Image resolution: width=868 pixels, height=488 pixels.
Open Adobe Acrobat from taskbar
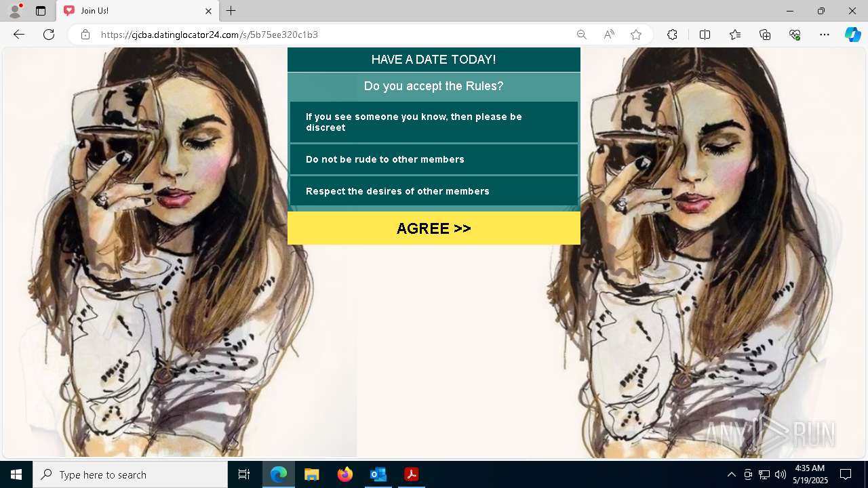pyautogui.click(x=412, y=474)
